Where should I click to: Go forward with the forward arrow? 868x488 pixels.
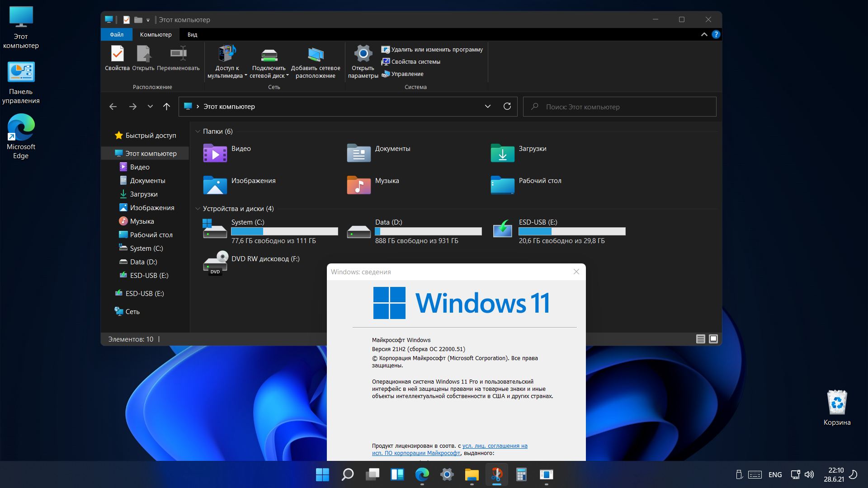pyautogui.click(x=132, y=107)
